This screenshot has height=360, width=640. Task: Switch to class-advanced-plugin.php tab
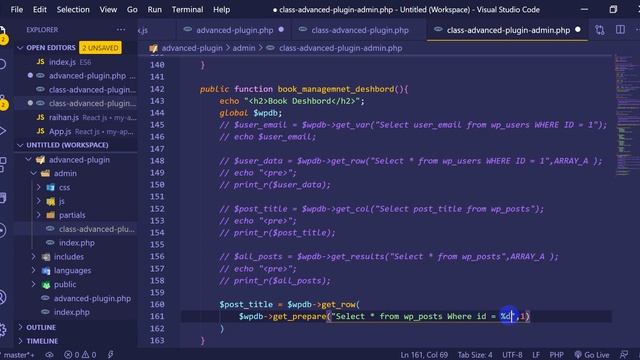359,30
